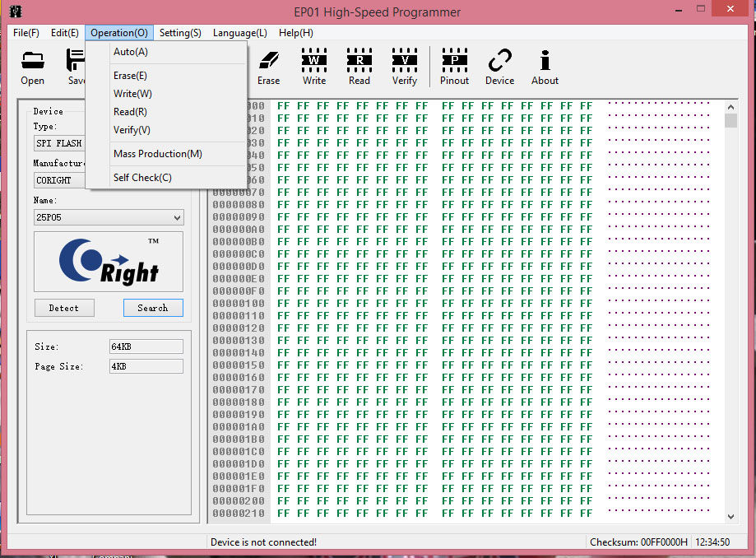Screen dimensions: 756x558
Task: Close the EP01 High-Speed Programmer window
Action: pos(730,9)
